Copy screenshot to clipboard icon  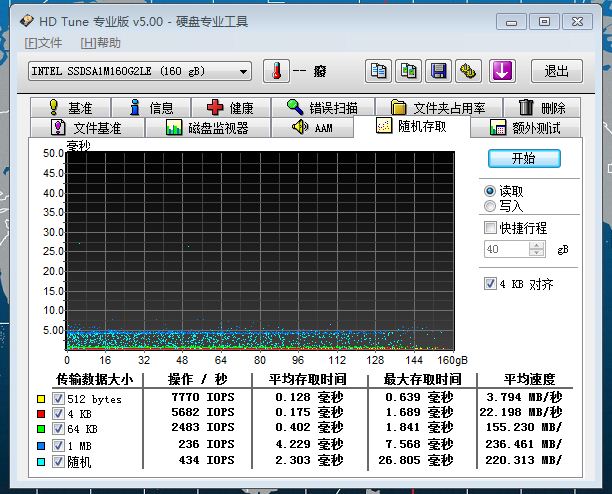pos(408,71)
